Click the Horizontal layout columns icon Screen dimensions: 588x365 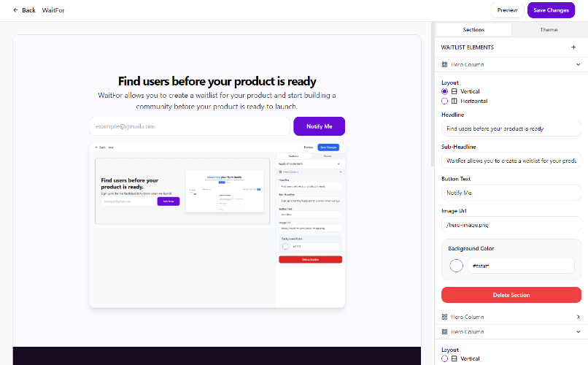click(x=454, y=101)
